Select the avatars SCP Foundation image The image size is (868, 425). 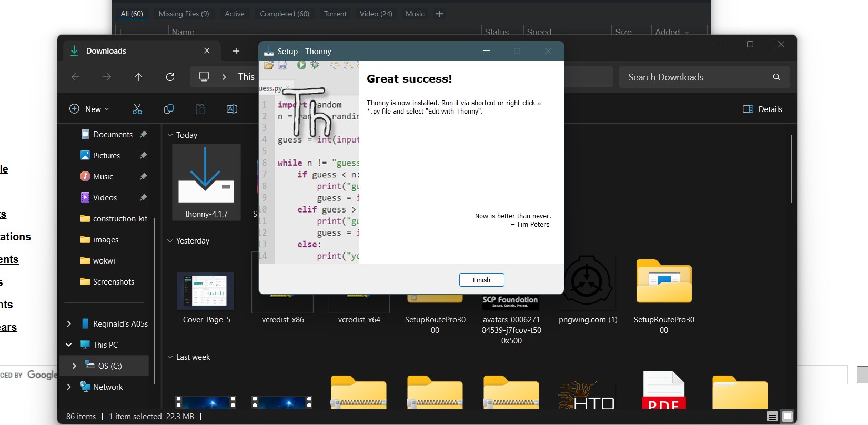(x=511, y=319)
